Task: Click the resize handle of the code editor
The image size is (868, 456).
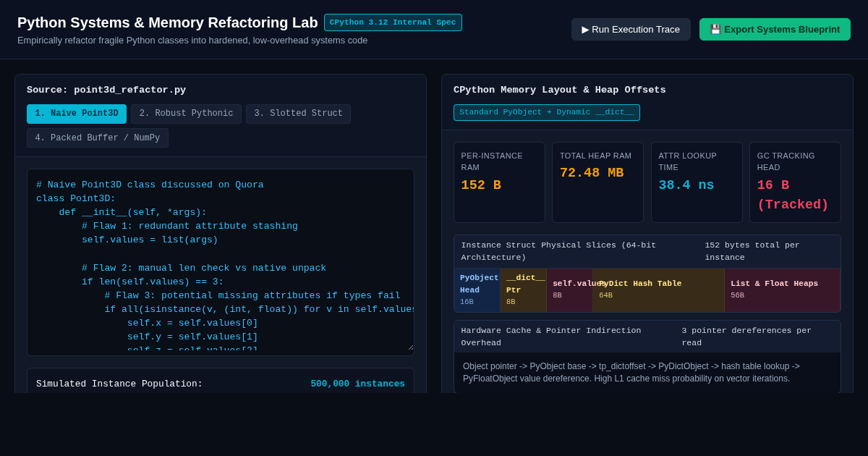Action: [409, 347]
